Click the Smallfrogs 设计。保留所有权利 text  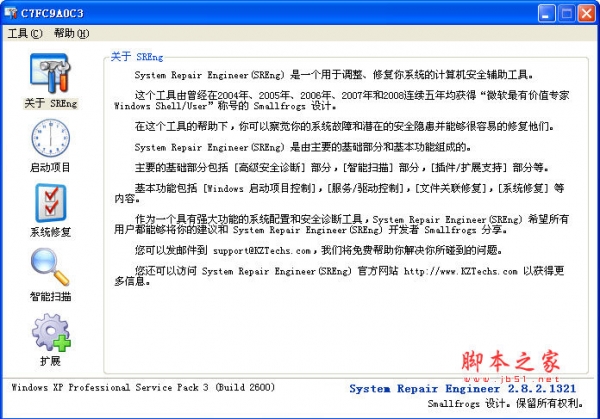point(506,403)
